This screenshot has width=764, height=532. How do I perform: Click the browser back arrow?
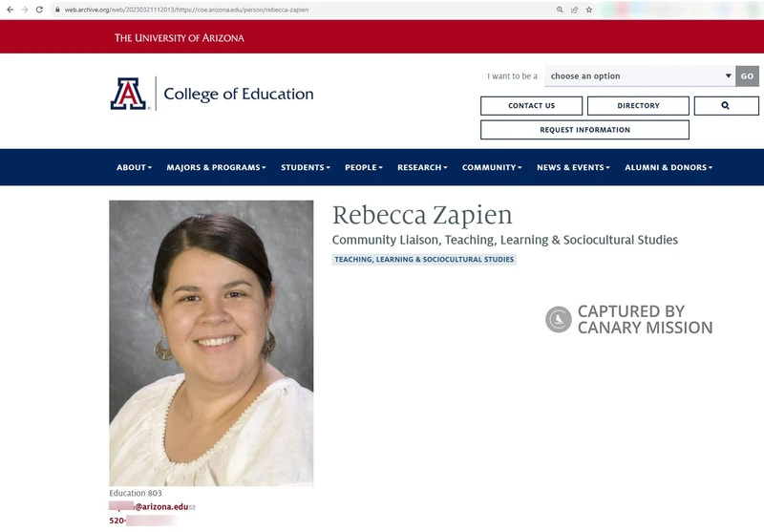[10, 10]
